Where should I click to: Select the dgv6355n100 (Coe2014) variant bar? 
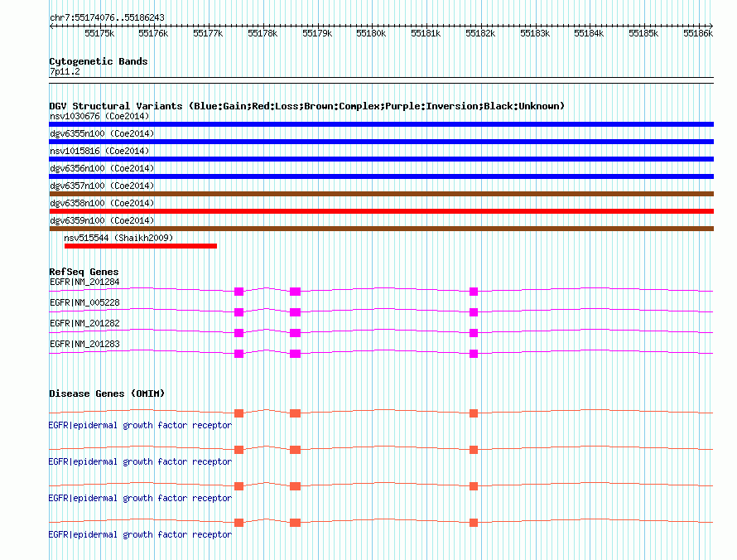pyautogui.click(x=381, y=142)
